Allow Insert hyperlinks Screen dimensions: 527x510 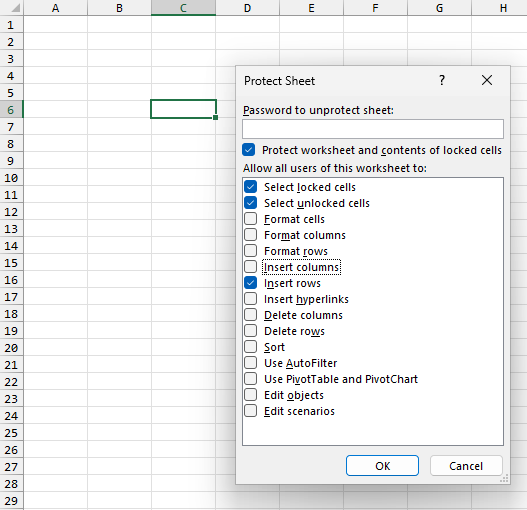pyautogui.click(x=251, y=299)
